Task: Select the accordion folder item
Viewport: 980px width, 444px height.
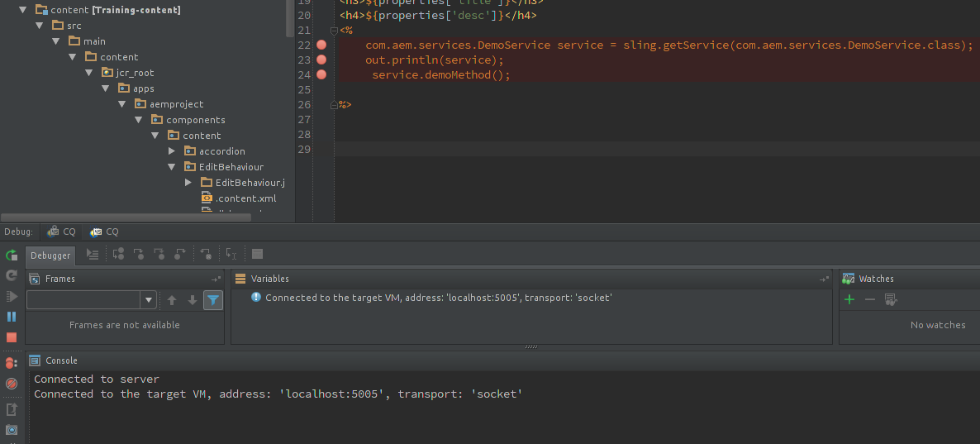Action: tap(222, 151)
